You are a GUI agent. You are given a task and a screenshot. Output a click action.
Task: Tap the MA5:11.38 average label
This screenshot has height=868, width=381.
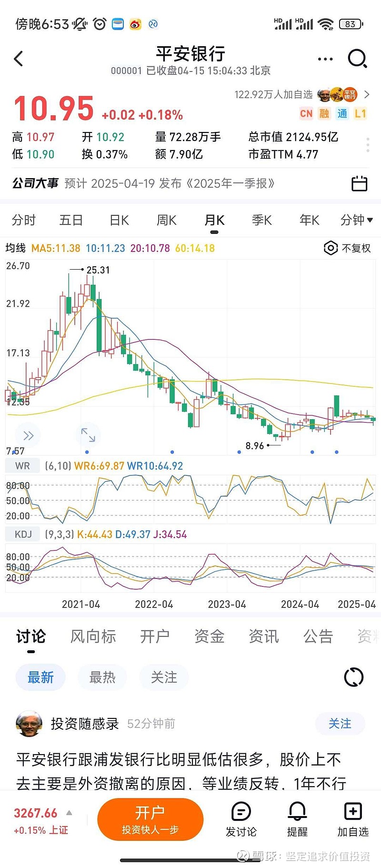click(56, 248)
